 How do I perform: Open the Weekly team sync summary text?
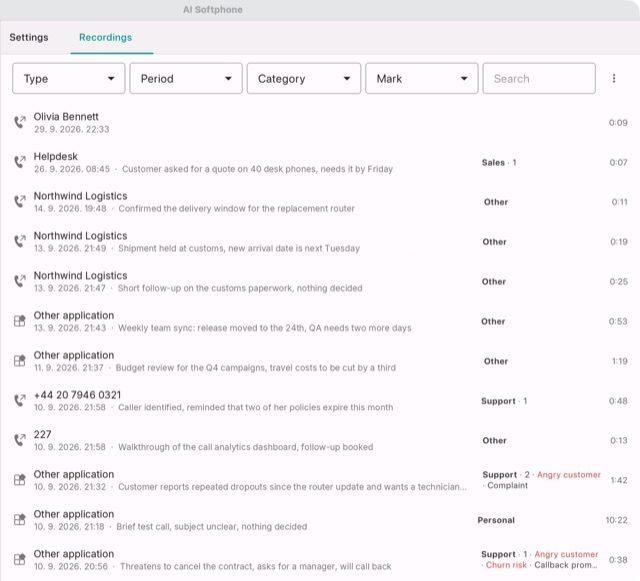(264, 328)
